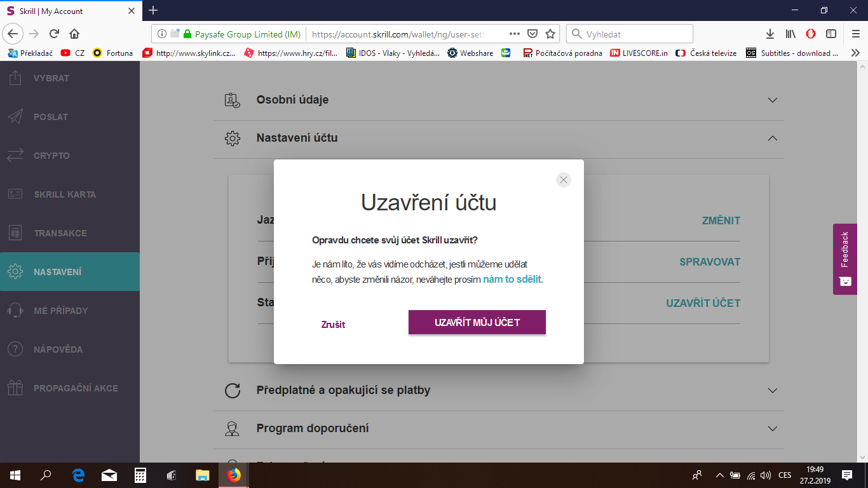Close the Uzavření účtu dialog with X
868x488 pixels.
[x=563, y=180]
